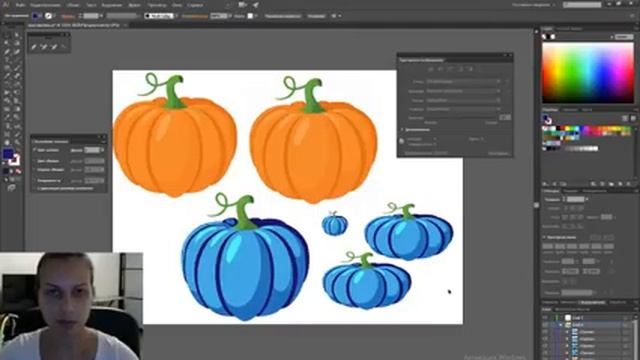Viewport: 640px width, 360px height.
Task: Select the Rectangle tool
Action: [x=7, y=68]
